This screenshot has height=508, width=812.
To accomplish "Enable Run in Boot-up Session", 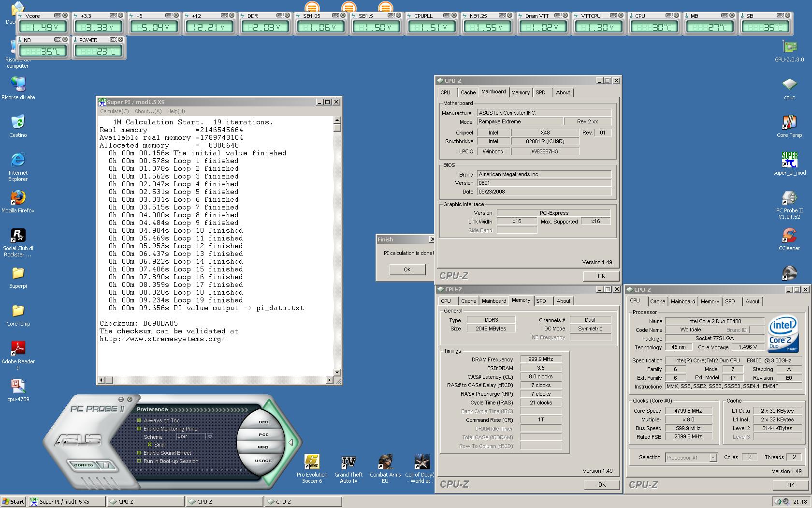I will 139,461.
